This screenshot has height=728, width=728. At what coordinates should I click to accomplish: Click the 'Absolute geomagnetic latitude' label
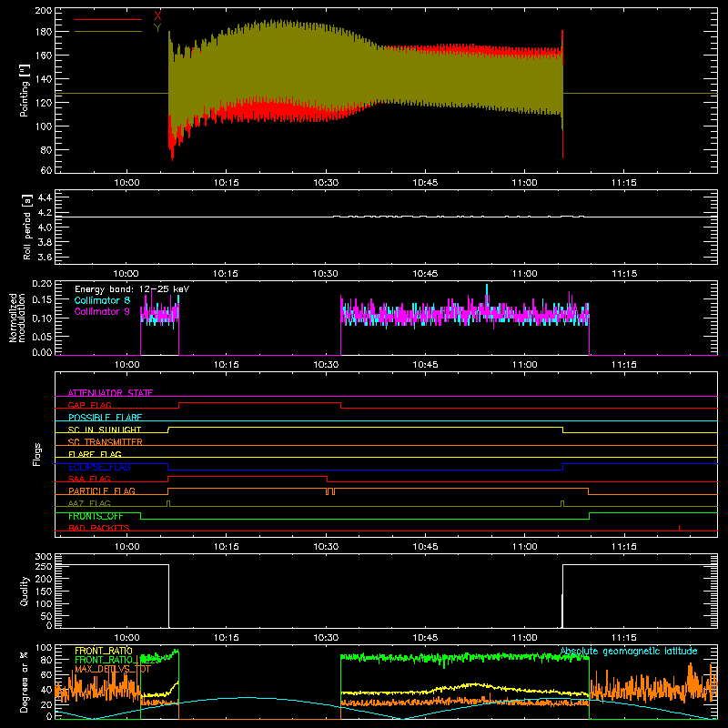click(x=629, y=652)
